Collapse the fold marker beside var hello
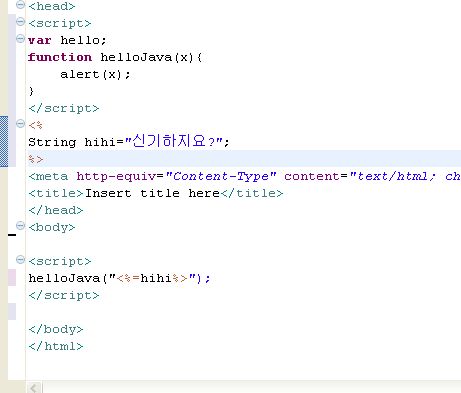The width and height of the screenshot is (461, 393). pyautogui.click(x=20, y=39)
